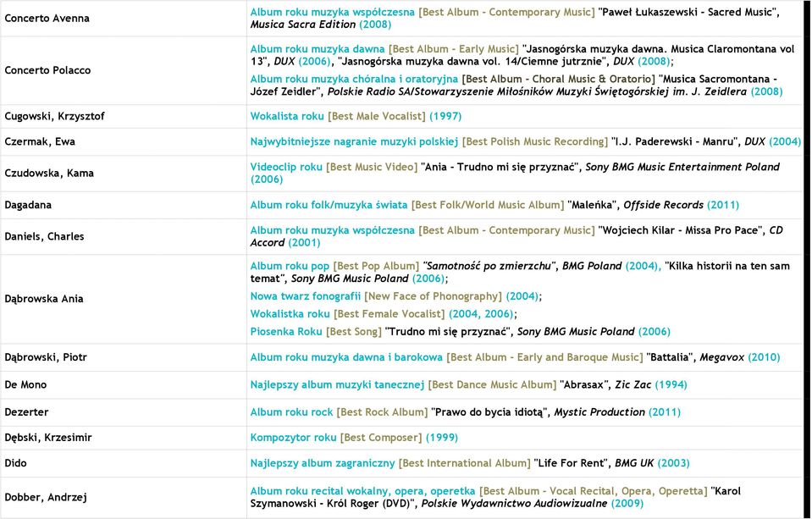Click the '[Best Female Vocalist]' translation
812x519 pixels.
tap(389, 314)
